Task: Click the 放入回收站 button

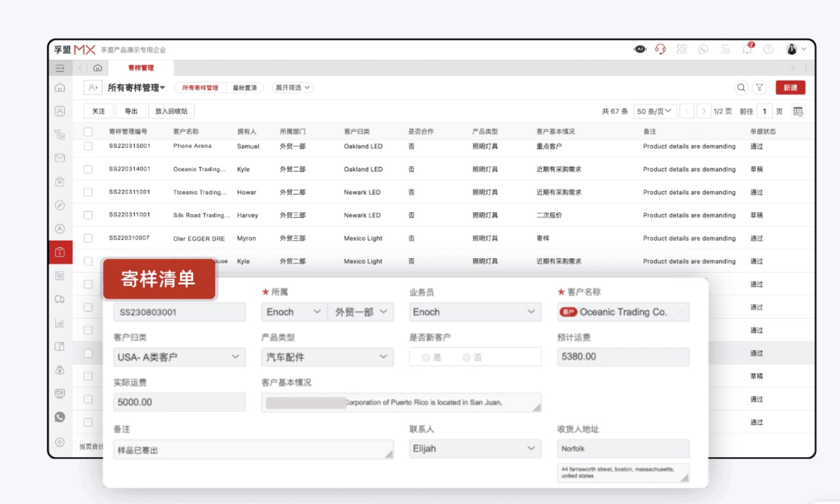Action: click(x=170, y=111)
